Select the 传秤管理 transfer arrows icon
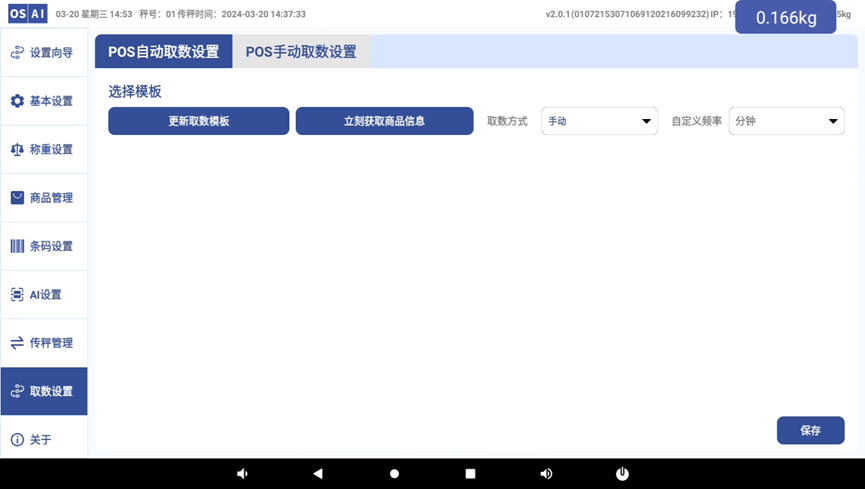This screenshot has height=489, width=865. tap(17, 343)
